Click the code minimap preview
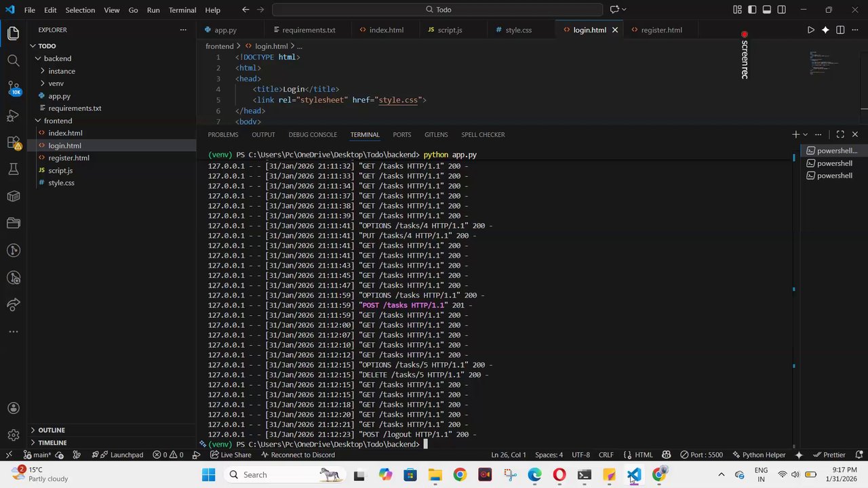Viewport: 868px width, 488px height. pyautogui.click(x=825, y=62)
